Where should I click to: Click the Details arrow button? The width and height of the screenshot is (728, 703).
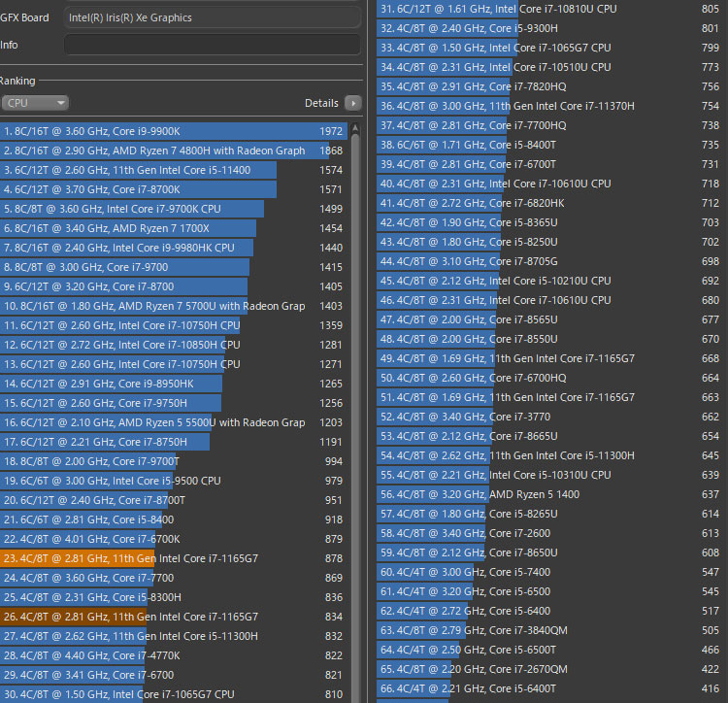click(x=352, y=103)
